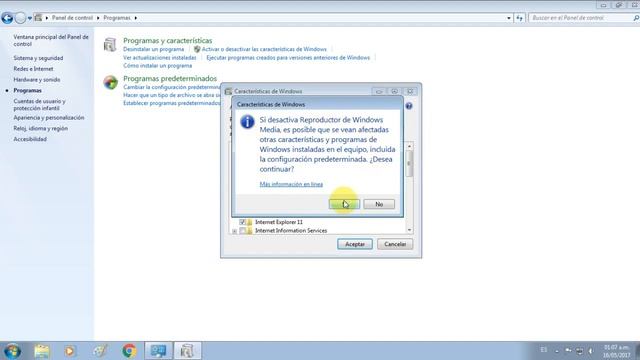Click the ES language indicator
This screenshot has height=360, width=640.
click(x=544, y=350)
